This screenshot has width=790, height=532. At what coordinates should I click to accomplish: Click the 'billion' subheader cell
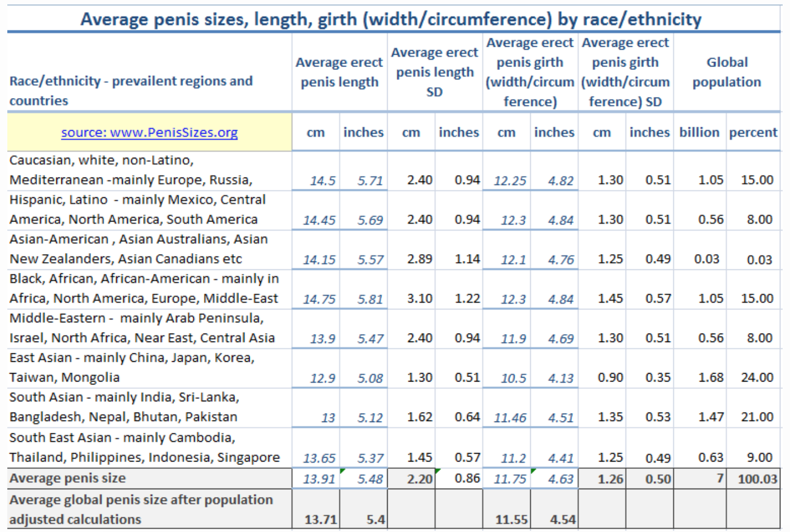(699, 132)
